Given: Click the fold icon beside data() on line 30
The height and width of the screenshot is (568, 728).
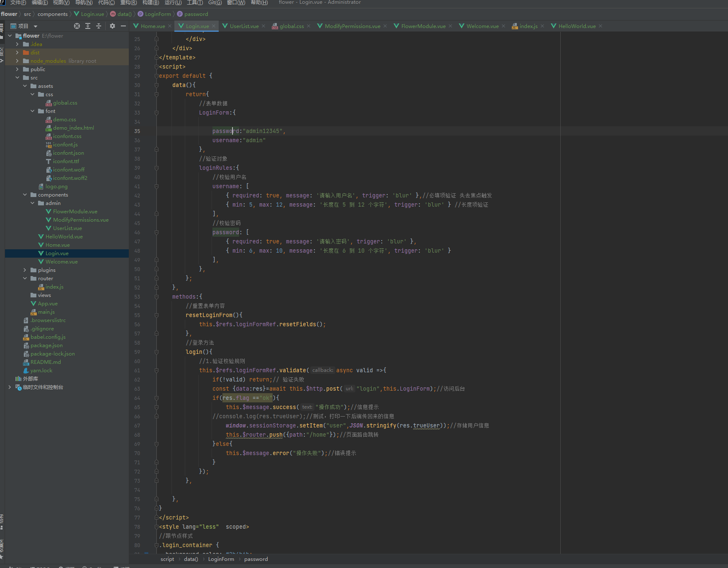Looking at the screenshot, I should pos(156,85).
